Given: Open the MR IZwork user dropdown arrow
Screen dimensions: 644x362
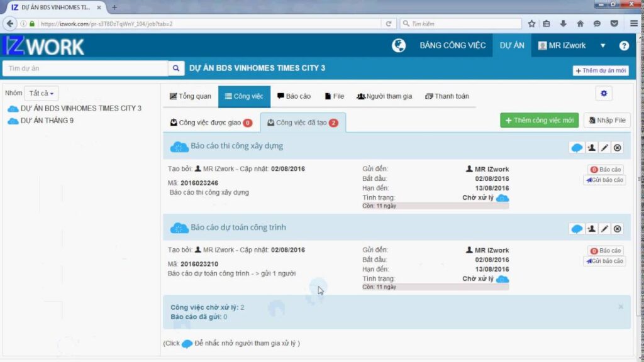Looking at the screenshot, I should click(602, 45).
